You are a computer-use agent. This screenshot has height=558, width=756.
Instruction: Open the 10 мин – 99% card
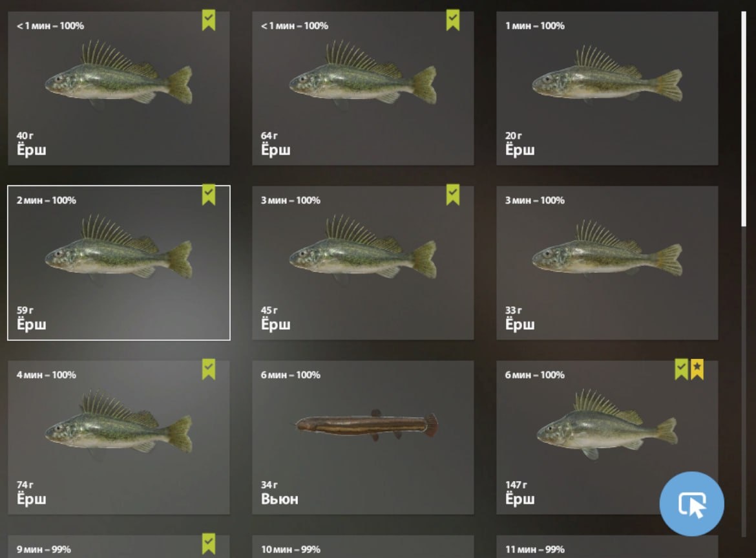coord(362,546)
